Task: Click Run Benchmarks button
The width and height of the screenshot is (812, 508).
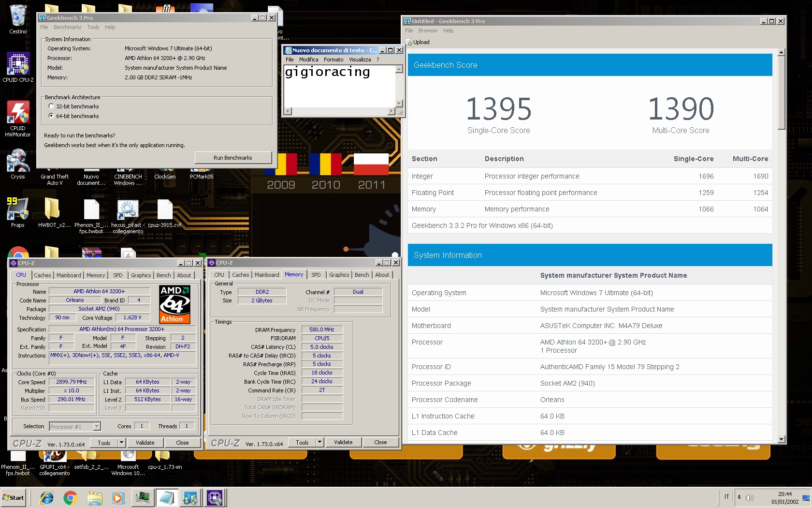Action: click(x=233, y=158)
